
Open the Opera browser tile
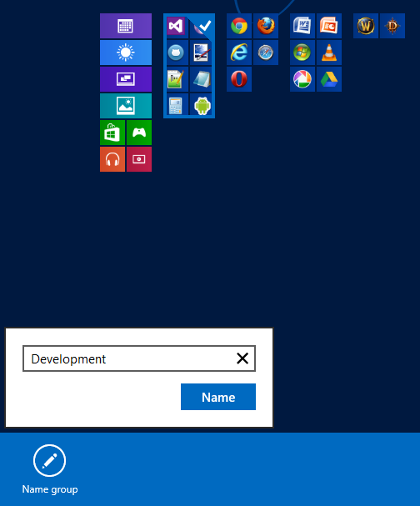(x=239, y=79)
